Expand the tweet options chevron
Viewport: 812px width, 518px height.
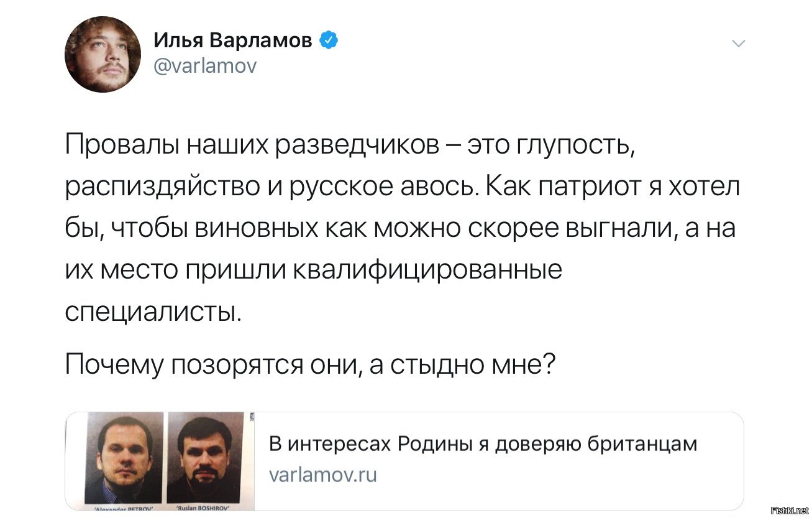(738, 44)
